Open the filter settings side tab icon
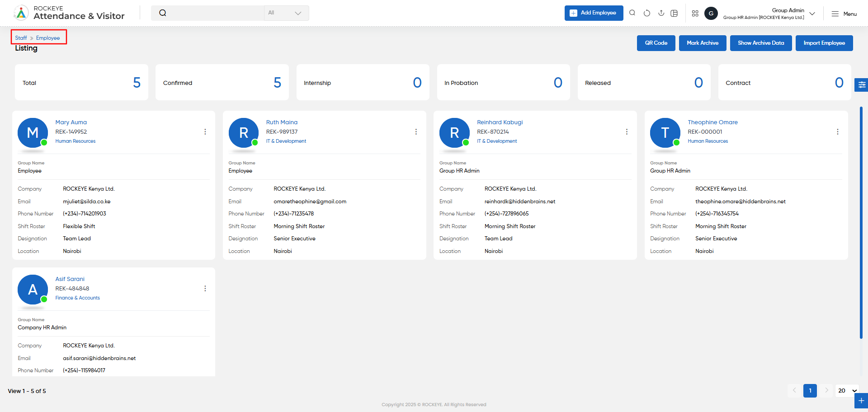 (862, 84)
